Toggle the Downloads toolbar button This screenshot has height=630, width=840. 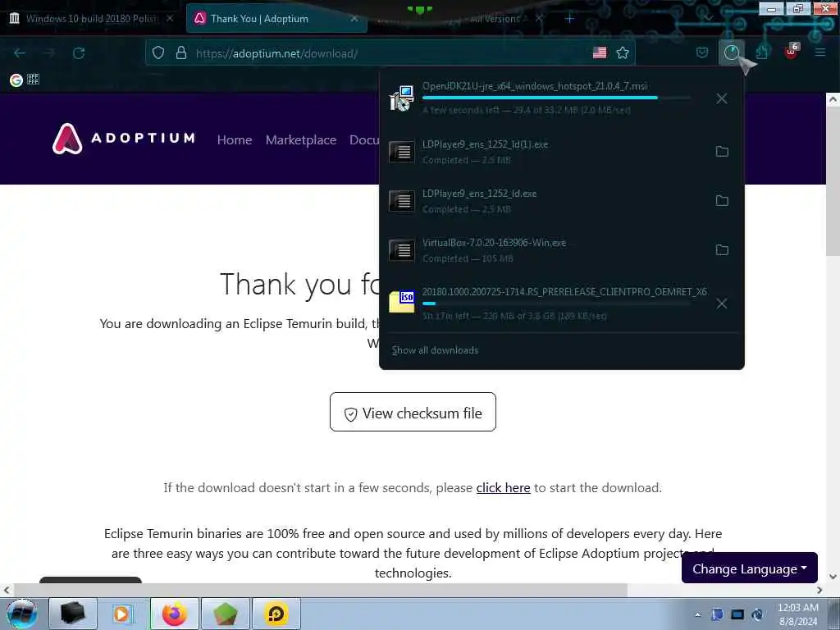pos(731,52)
